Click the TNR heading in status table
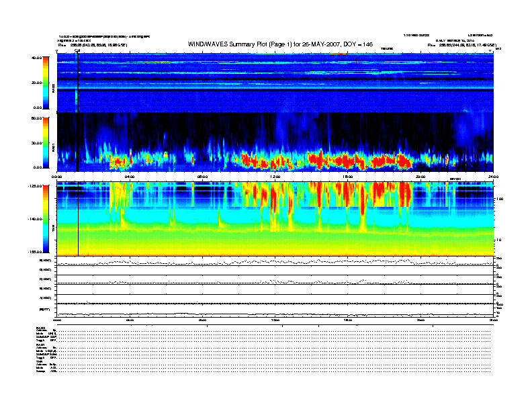 [x=39, y=361]
